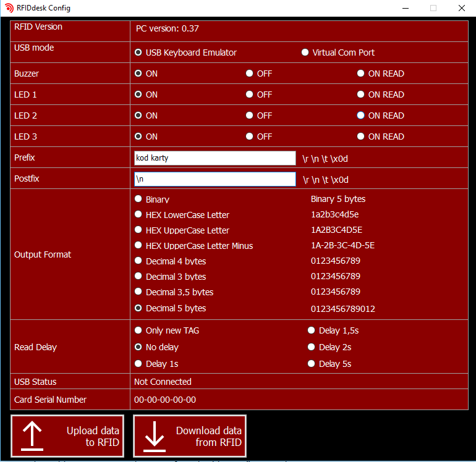This screenshot has height=462, width=476.
Task: Set Buzzer to OFF
Action: click(250, 73)
